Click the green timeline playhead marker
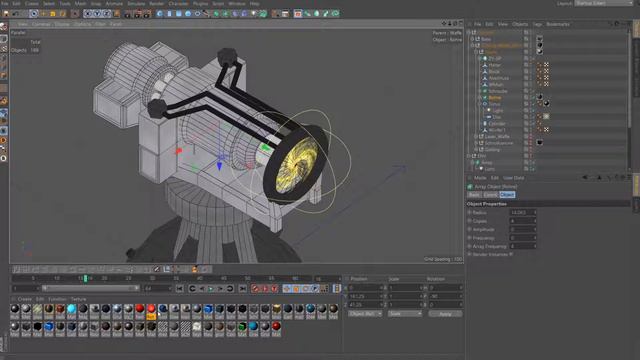640x360 pixels. tap(85, 278)
